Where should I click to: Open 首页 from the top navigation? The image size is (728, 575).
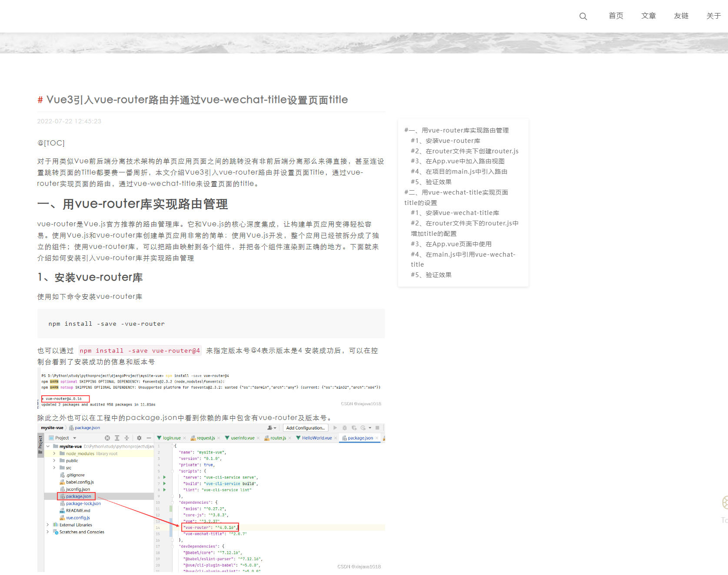pyautogui.click(x=615, y=16)
